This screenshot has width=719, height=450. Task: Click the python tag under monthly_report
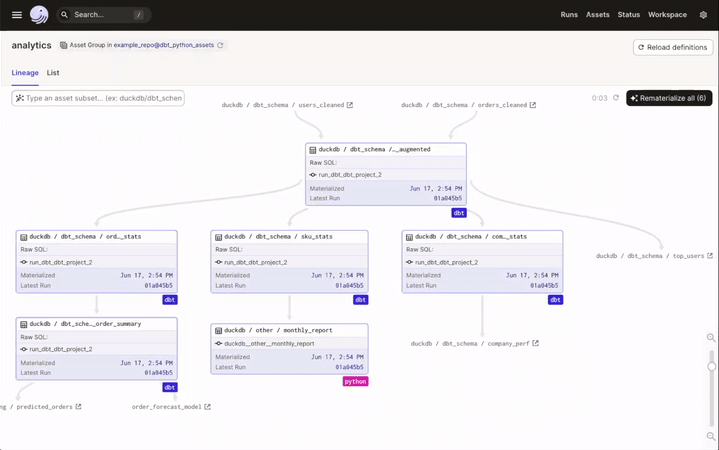click(355, 382)
